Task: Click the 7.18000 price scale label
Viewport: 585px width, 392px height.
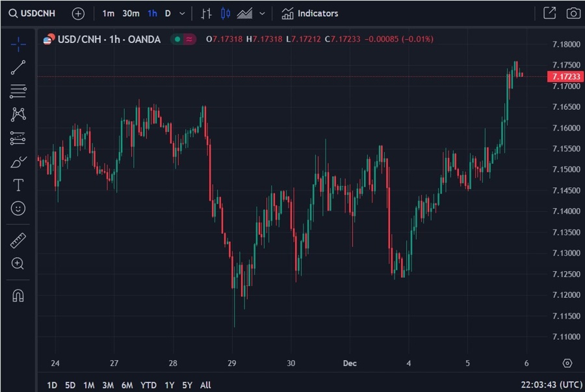Action: click(566, 44)
